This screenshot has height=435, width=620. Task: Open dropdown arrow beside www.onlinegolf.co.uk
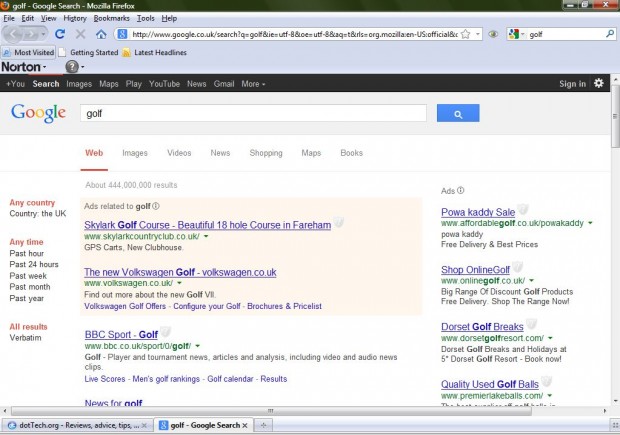point(531,281)
